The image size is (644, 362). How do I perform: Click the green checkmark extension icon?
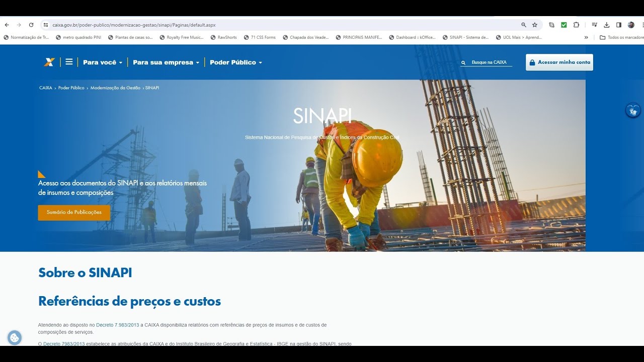pyautogui.click(x=564, y=25)
